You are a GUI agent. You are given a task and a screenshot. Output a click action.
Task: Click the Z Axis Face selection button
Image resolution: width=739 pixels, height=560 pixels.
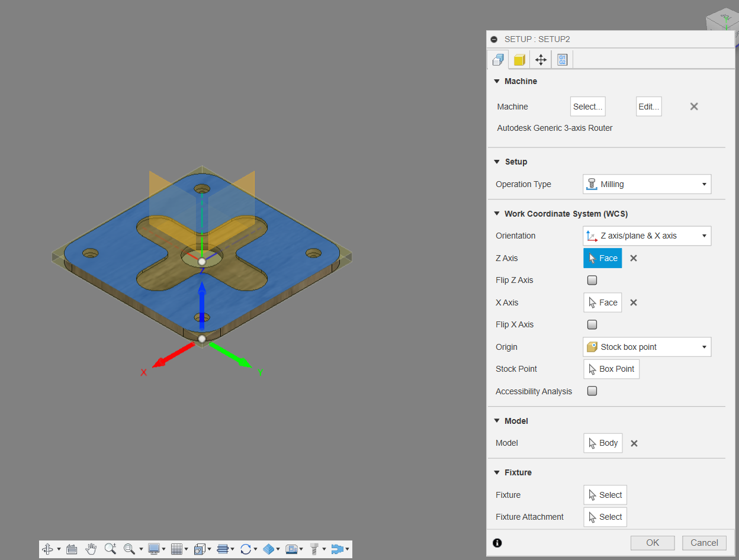click(603, 258)
